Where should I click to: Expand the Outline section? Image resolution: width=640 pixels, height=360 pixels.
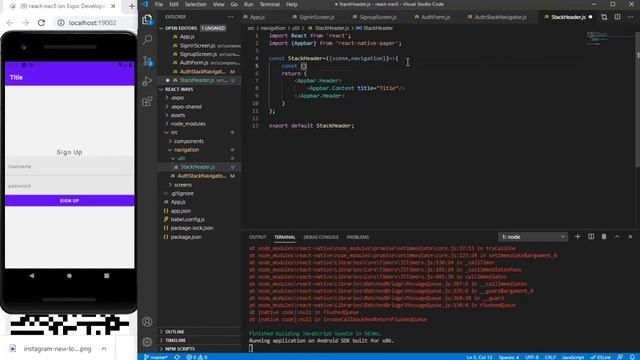(x=175, y=332)
